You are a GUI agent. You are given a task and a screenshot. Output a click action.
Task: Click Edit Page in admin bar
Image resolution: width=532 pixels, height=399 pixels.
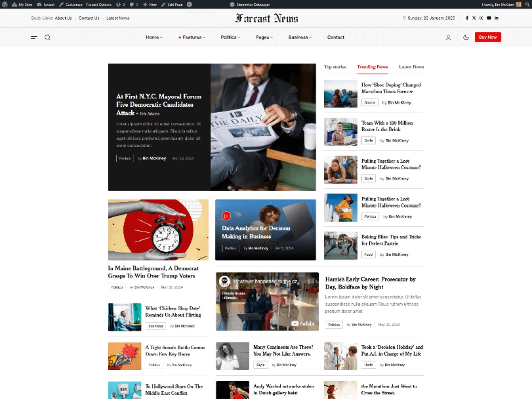tap(172, 4)
